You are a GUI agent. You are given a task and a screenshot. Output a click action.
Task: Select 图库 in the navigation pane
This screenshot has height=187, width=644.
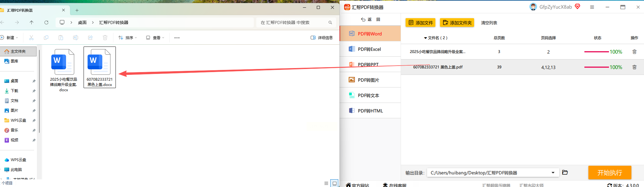click(x=14, y=61)
